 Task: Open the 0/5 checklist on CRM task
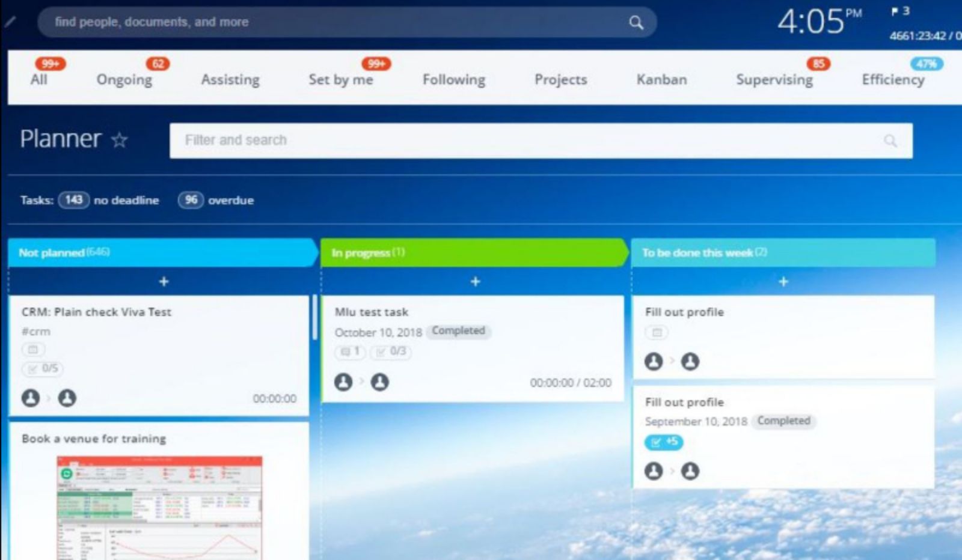(43, 368)
